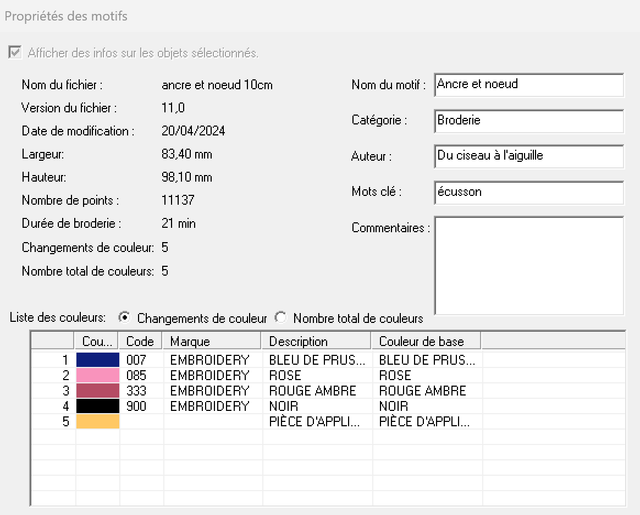640x515 pixels.
Task: Click the 'Nom du motif' input field
Action: pos(529,85)
